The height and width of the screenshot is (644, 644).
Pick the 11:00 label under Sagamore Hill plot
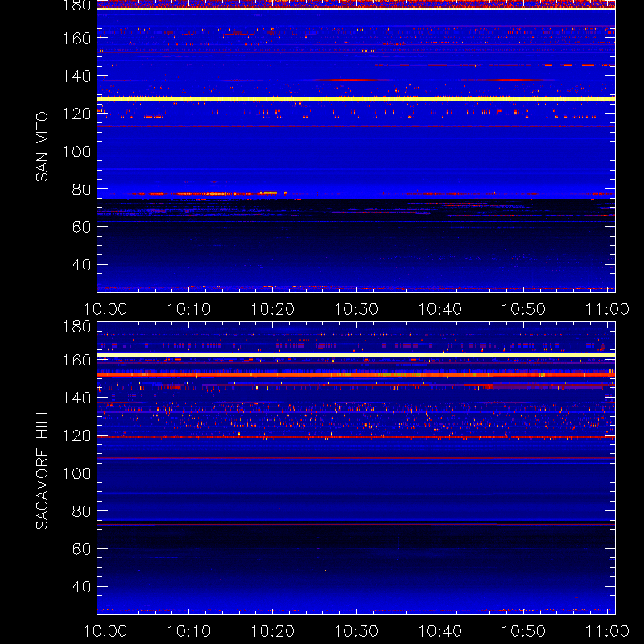[x=608, y=631]
